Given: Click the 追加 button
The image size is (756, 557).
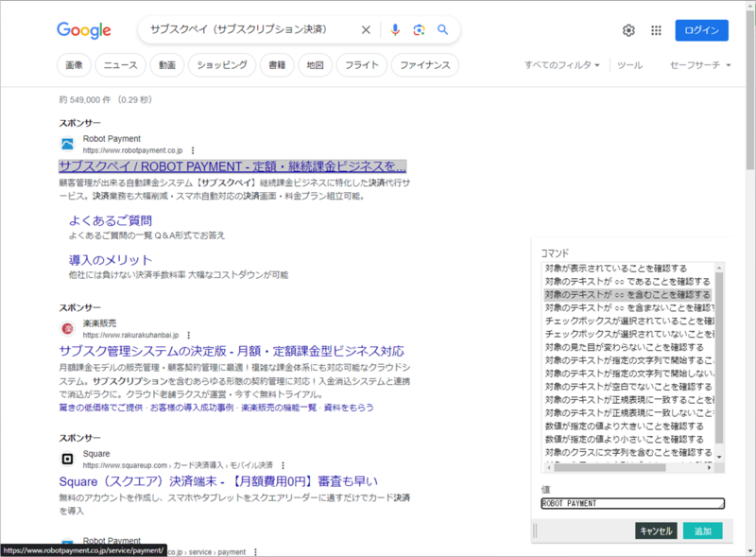Looking at the screenshot, I should click(703, 531).
